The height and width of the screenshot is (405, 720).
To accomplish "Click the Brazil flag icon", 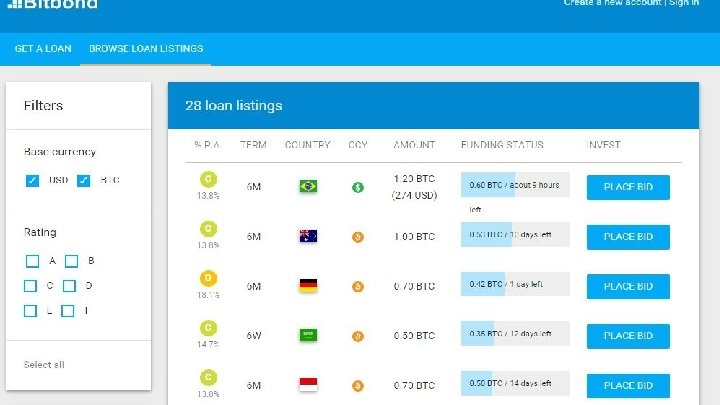I will 308,186.
